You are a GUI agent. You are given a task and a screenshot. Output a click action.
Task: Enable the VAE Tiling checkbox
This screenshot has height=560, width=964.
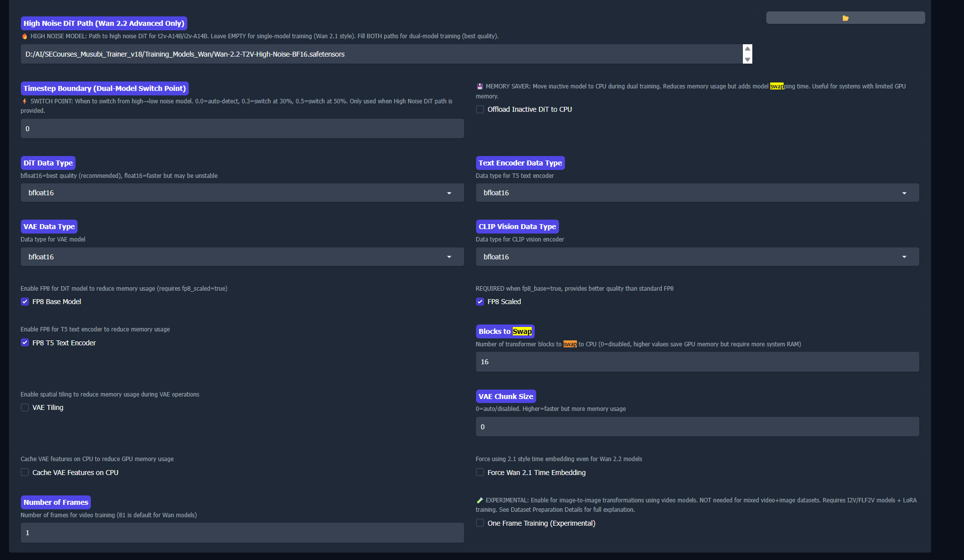coord(25,407)
